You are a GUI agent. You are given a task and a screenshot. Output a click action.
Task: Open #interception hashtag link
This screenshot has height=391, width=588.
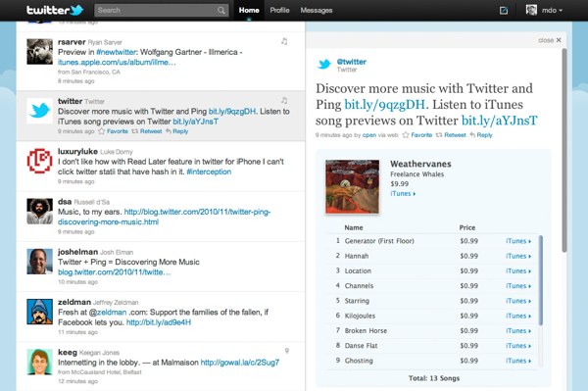click(x=209, y=171)
